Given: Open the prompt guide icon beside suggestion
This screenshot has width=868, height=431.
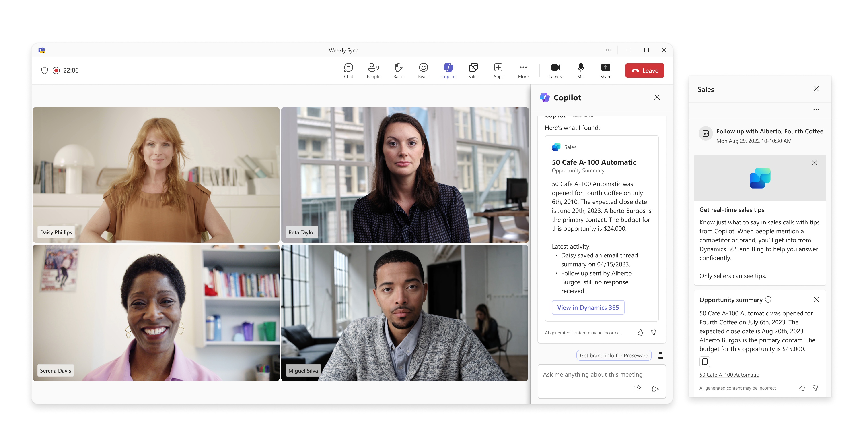Looking at the screenshot, I should (x=661, y=355).
